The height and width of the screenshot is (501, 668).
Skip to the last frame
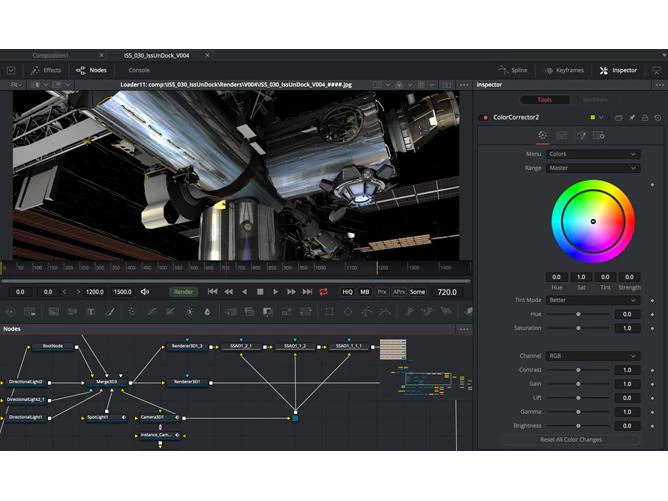(x=307, y=292)
